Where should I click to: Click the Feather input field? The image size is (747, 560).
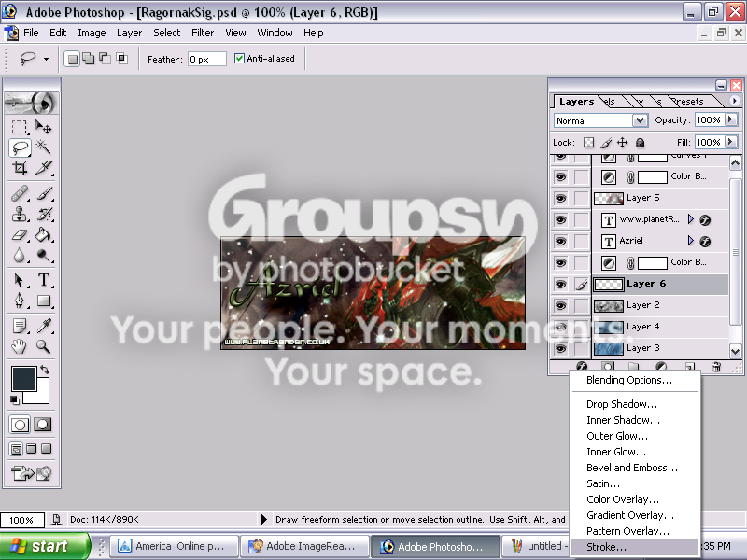[206, 59]
